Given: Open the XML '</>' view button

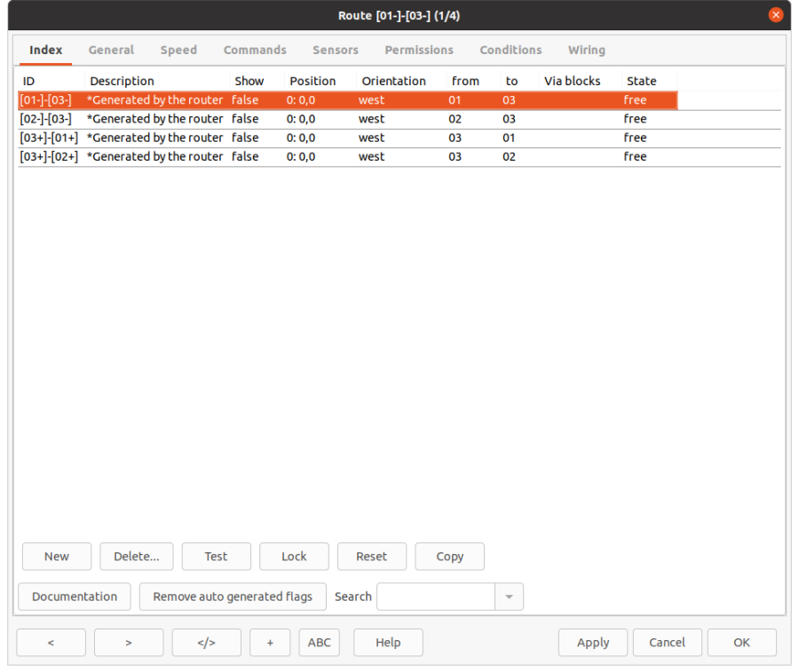Looking at the screenshot, I should [206, 643].
